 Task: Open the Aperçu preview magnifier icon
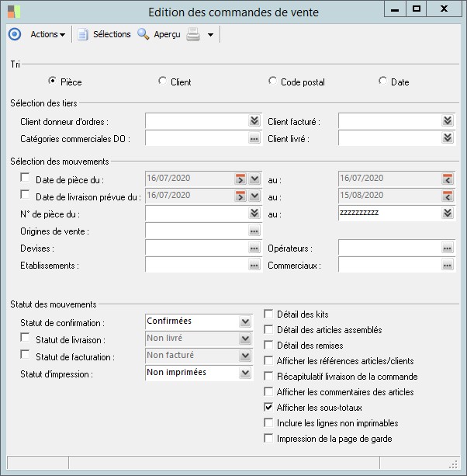click(143, 34)
